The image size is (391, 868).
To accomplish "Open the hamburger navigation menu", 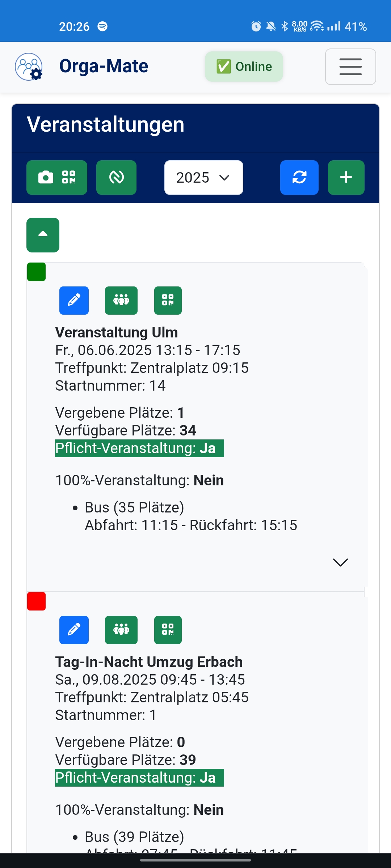I will [350, 67].
